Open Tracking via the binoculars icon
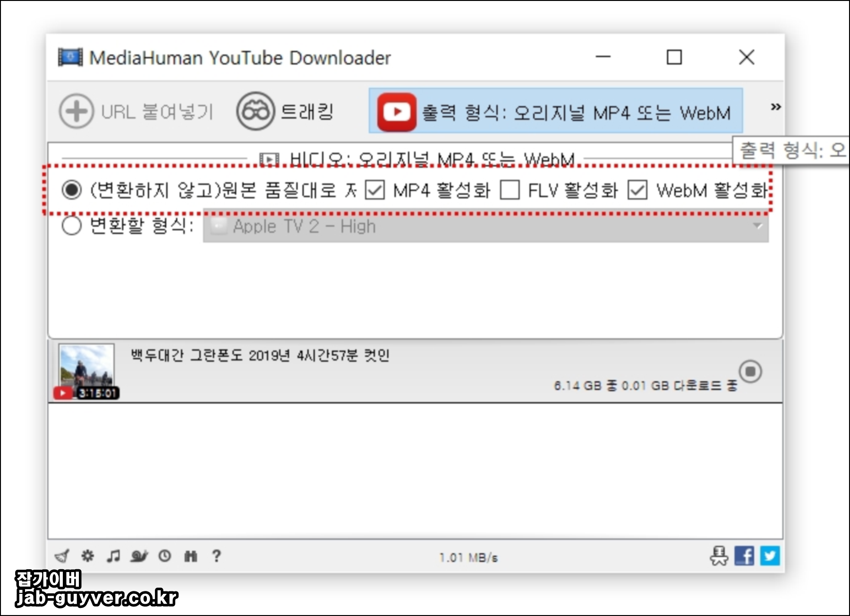The image size is (850, 616). [255, 111]
